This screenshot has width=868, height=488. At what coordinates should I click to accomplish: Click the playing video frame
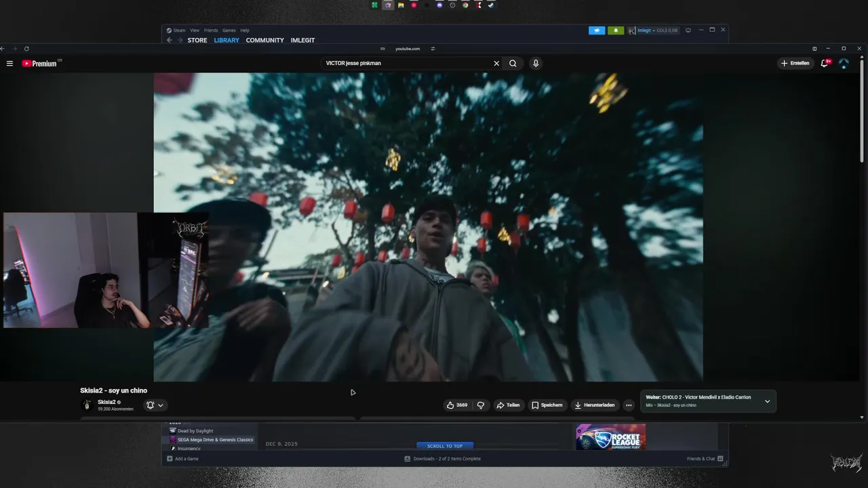tap(428, 227)
